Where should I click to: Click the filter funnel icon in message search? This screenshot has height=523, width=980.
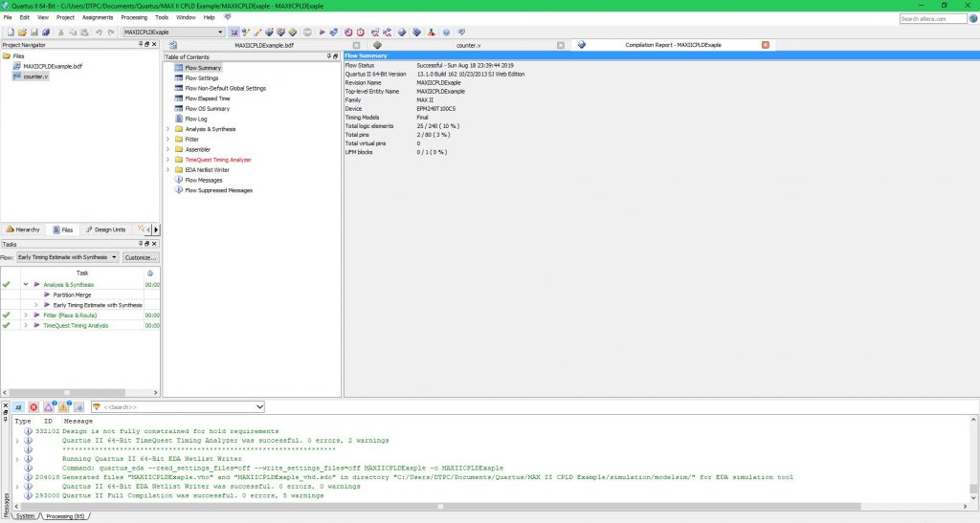pos(97,407)
